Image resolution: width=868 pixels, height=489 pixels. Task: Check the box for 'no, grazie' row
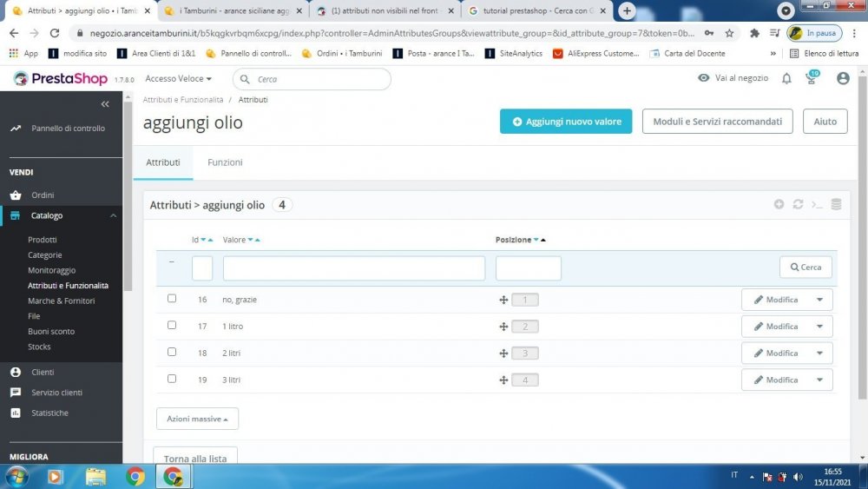172,299
